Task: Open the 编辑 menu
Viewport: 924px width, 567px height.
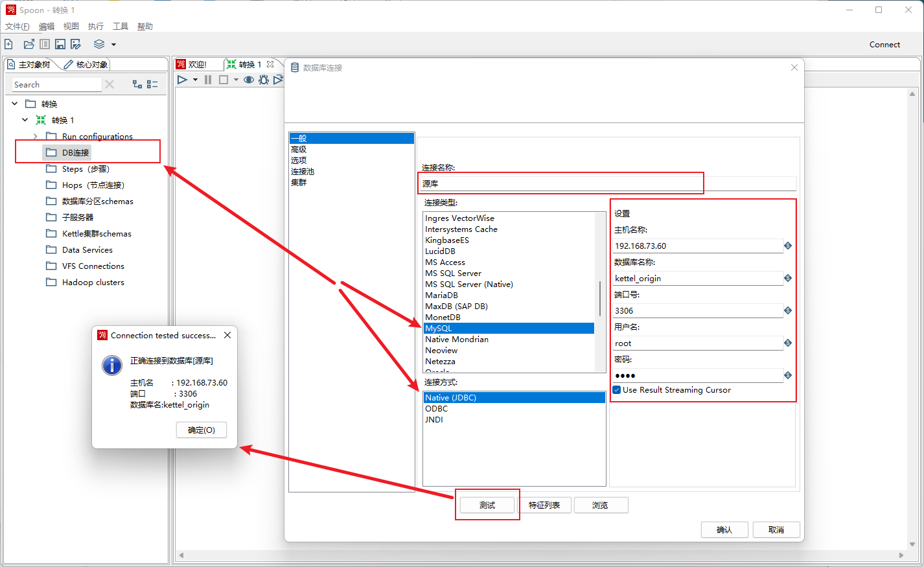Action: click(x=47, y=27)
